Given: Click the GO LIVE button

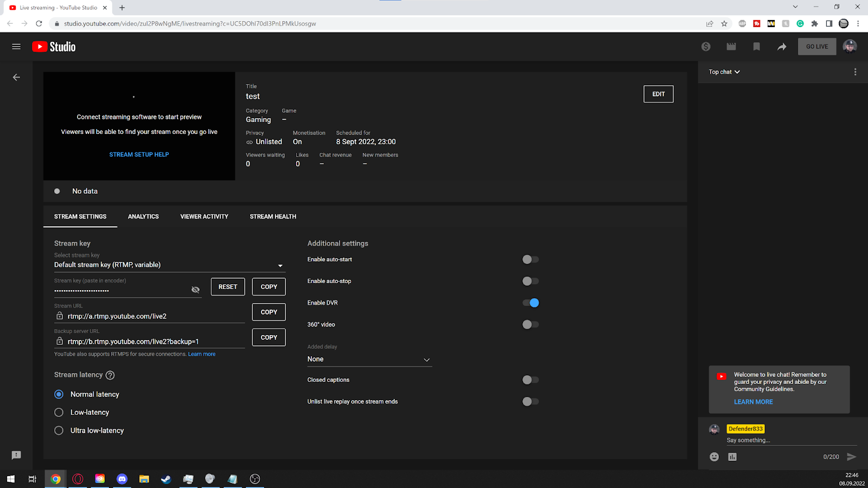Looking at the screenshot, I should pos(817,47).
